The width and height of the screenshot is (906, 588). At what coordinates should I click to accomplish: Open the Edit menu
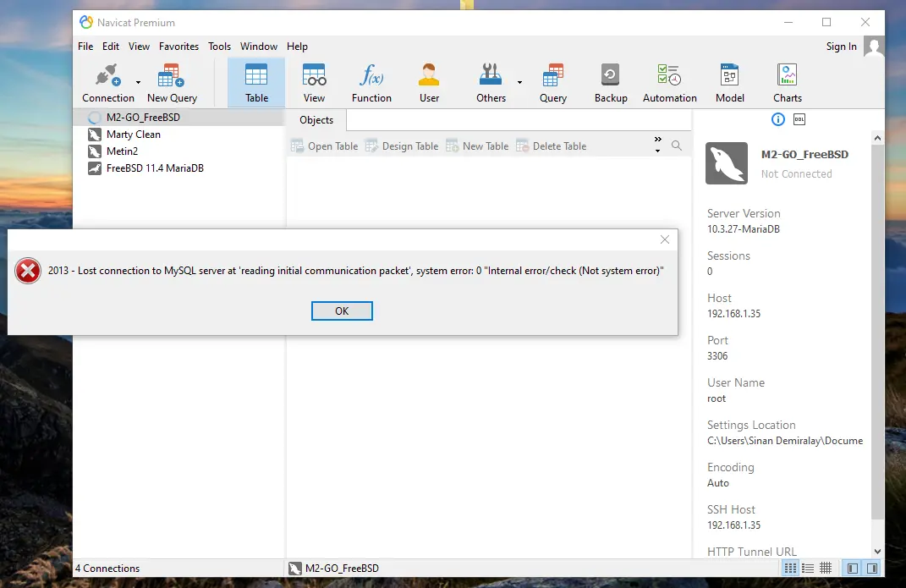(x=110, y=47)
